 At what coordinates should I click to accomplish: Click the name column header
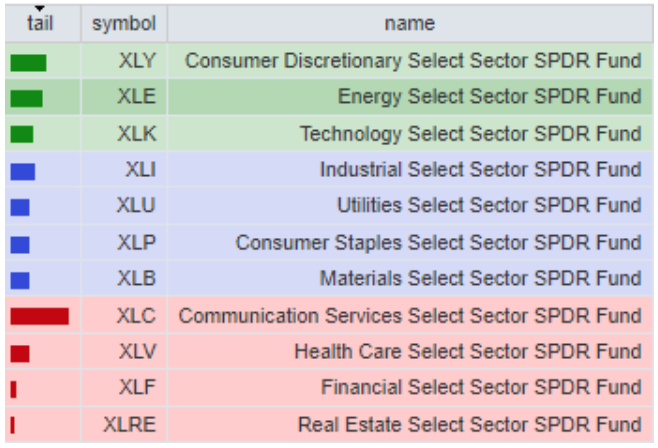tap(409, 24)
